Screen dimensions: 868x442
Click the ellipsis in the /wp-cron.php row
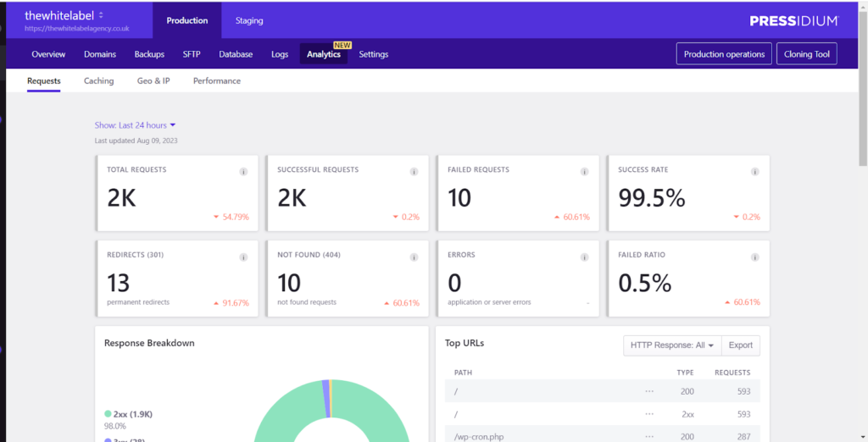click(649, 436)
